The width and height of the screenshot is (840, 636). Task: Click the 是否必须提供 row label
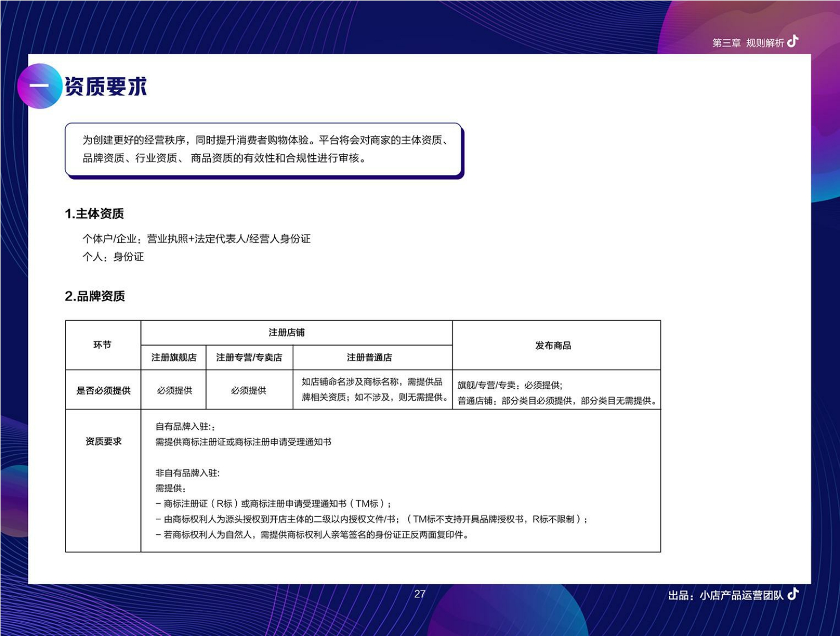103,390
